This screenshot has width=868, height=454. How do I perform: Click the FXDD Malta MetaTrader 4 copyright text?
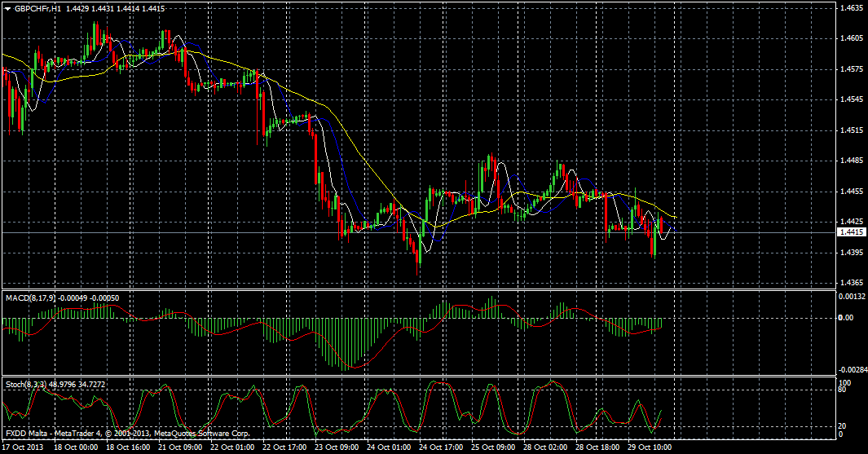point(127,434)
